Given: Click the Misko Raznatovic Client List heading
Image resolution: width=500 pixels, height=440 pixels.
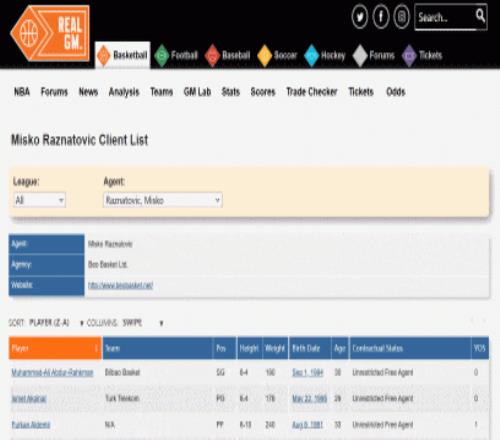Looking at the screenshot, I should click(80, 140).
